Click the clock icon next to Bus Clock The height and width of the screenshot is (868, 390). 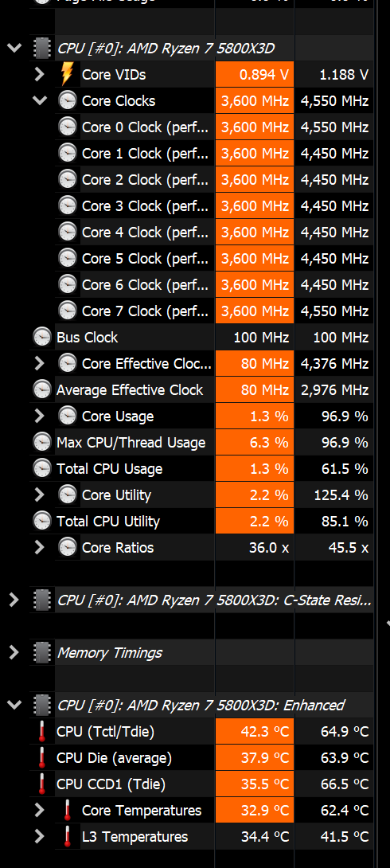pos(42,337)
